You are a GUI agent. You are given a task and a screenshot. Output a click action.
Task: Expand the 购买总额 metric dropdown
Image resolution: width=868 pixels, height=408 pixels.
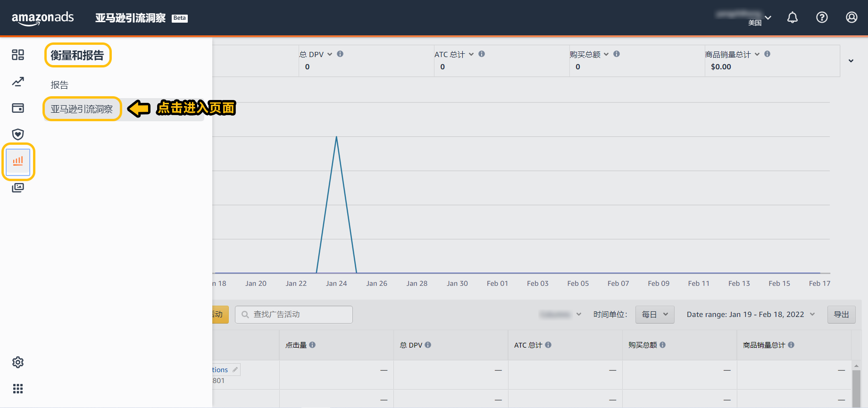606,54
